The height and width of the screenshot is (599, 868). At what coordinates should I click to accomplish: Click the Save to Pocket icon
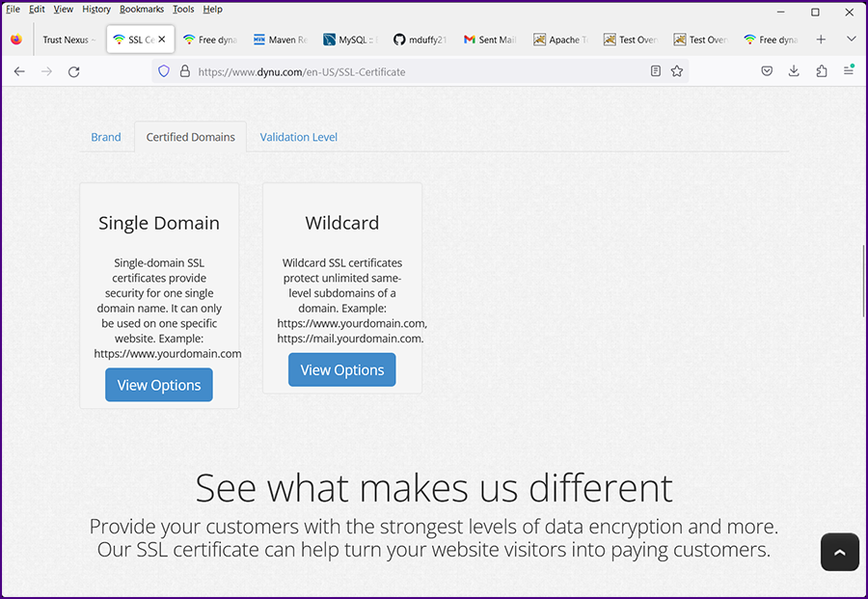point(767,71)
